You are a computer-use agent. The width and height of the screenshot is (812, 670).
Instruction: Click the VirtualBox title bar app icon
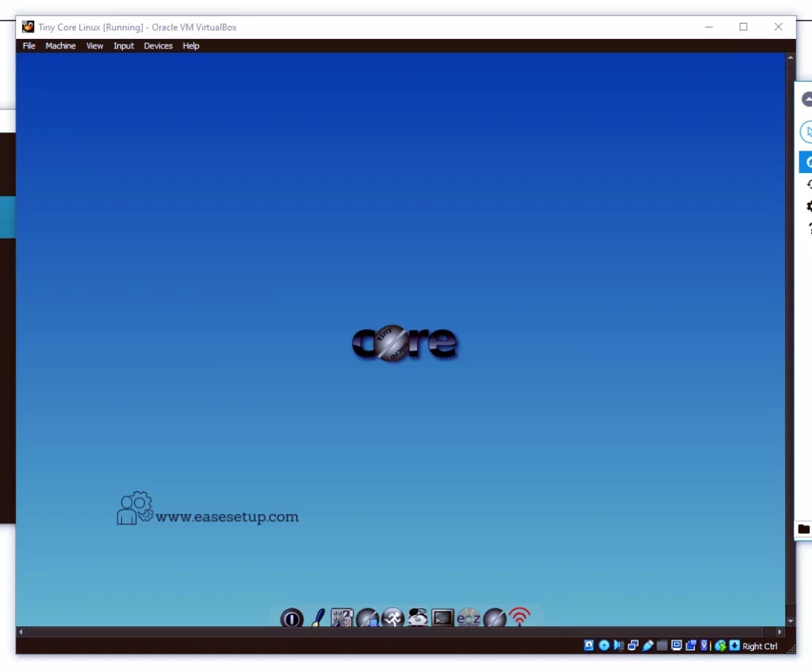coord(28,27)
